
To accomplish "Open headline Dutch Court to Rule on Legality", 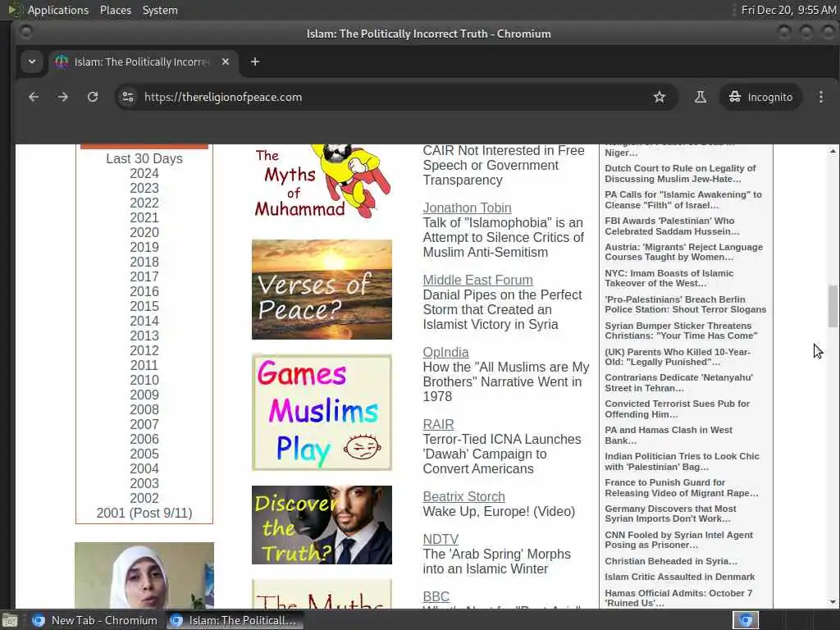I will [680, 174].
